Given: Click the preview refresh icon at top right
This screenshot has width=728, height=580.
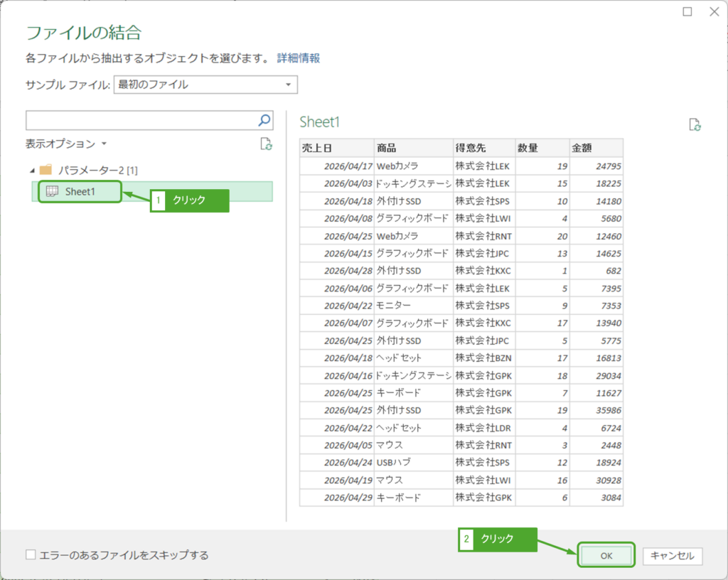Looking at the screenshot, I should click(x=695, y=125).
